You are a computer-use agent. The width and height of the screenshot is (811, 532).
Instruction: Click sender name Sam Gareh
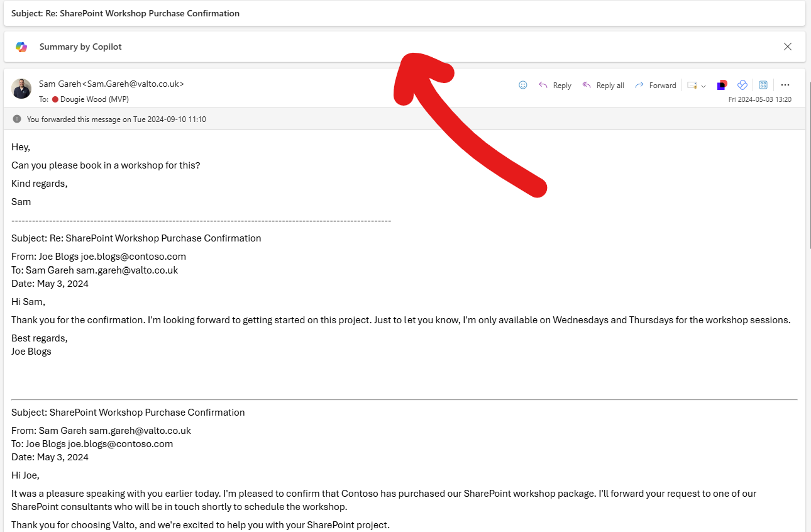(x=111, y=84)
